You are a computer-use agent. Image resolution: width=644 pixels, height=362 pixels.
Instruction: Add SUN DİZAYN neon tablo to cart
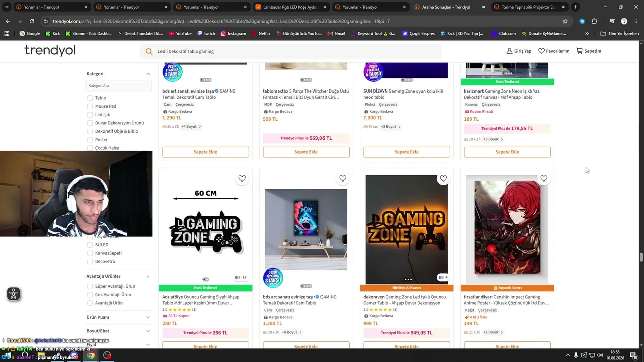[x=407, y=152]
